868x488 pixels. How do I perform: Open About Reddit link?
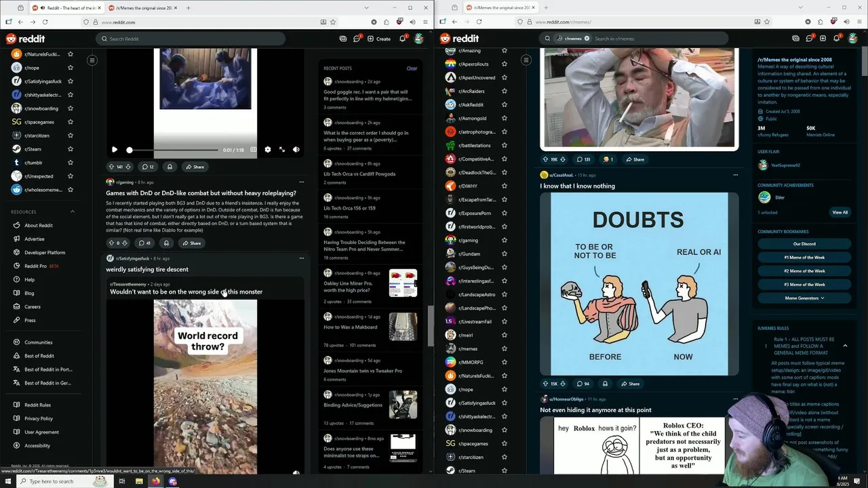tap(39, 225)
